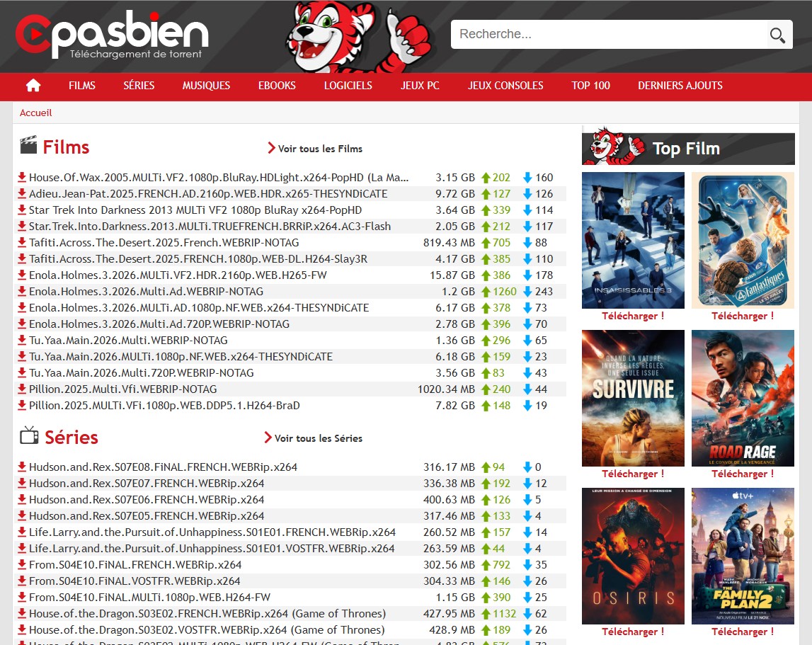The height and width of the screenshot is (645, 812).
Task: Click the Accueil breadcrumb link
Action: [35, 113]
